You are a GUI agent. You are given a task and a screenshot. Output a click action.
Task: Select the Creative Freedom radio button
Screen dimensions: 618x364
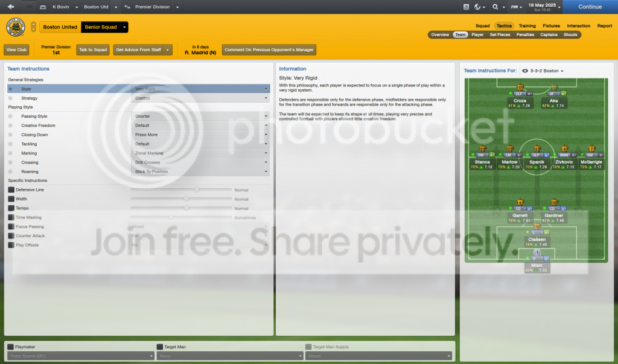[x=10, y=126]
